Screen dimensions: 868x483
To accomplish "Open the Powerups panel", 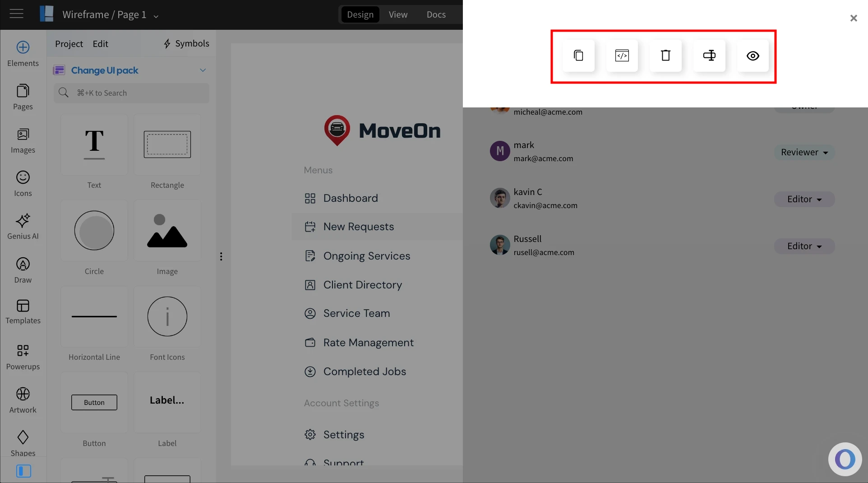I will [23, 357].
